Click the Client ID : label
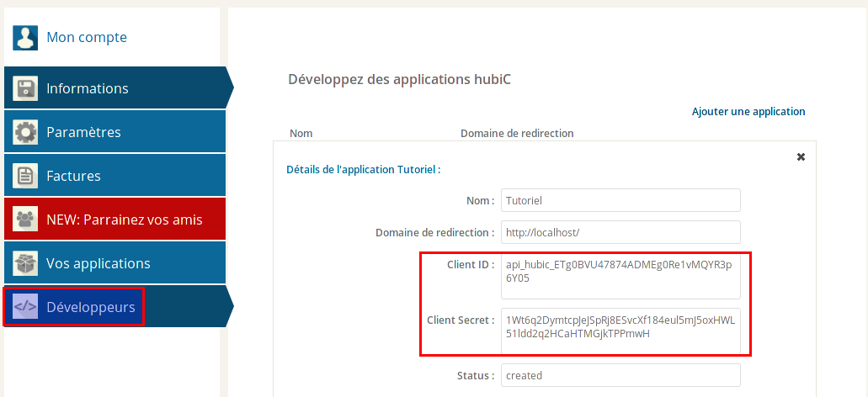The image size is (868, 397). coord(471,264)
